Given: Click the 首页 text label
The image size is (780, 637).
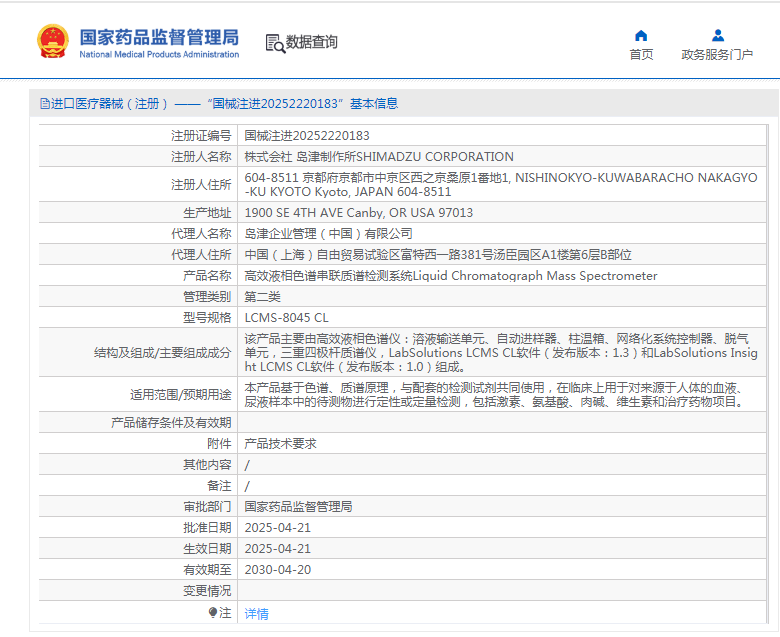Looking at the screenshot, I should tap(641, 55).
